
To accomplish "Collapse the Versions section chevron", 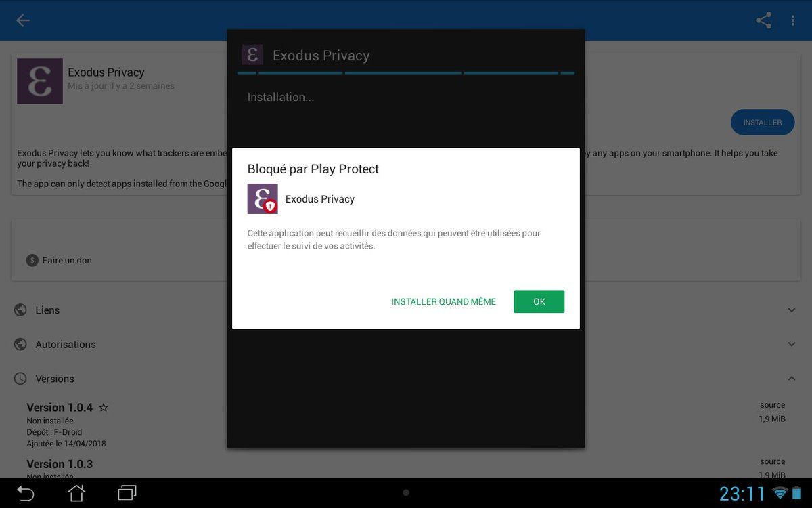I will coord(791,379).
